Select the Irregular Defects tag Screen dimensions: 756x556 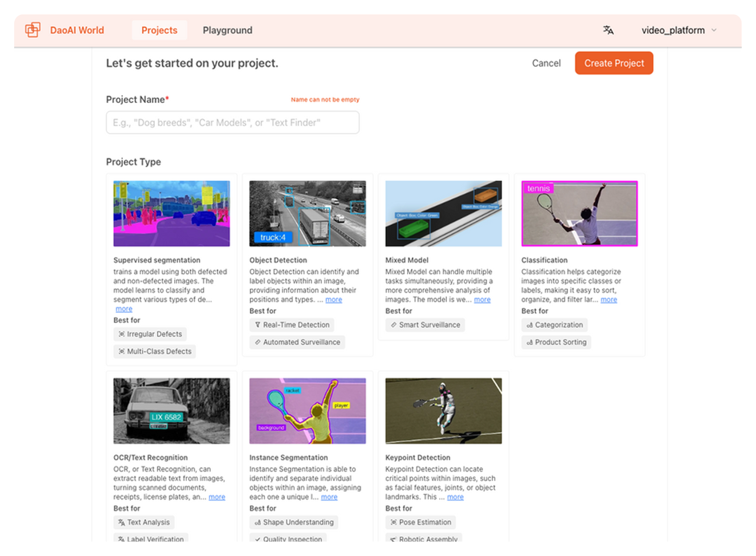[150, 334]
